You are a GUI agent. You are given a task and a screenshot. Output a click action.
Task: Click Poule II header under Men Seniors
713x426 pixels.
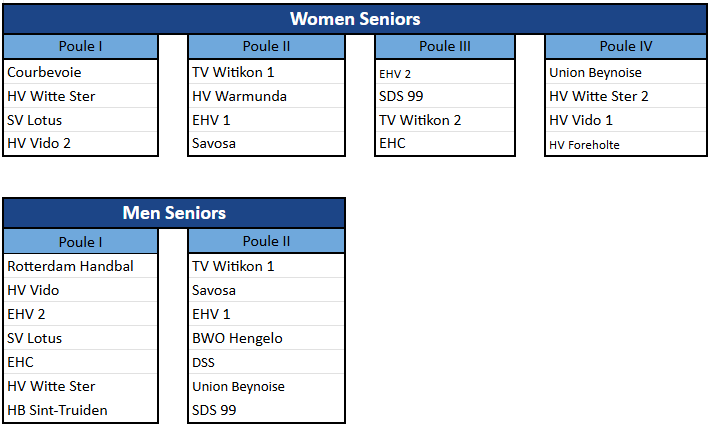(x=266, y=241)
